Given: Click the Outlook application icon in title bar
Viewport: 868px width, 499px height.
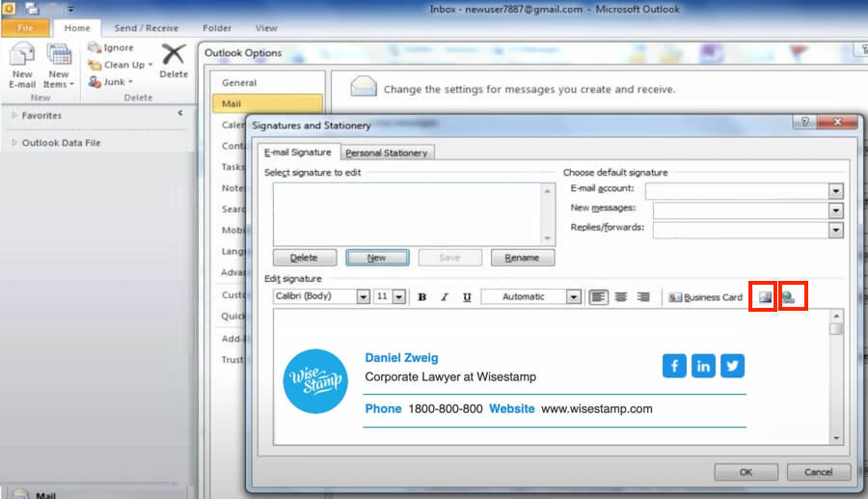Looking at the screenshot, I should click(x=9, y=9).
